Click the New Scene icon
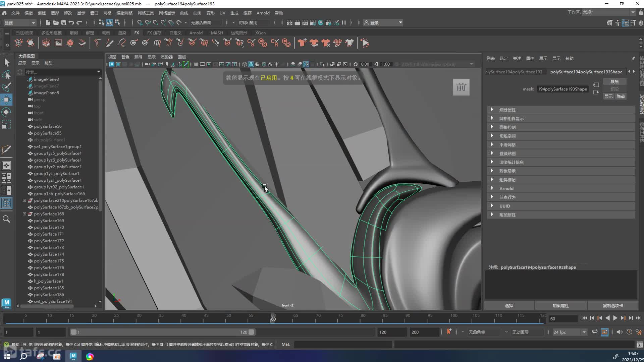This screenshot has width=644, height=362. pyautogui.click(x=48, y=23)
